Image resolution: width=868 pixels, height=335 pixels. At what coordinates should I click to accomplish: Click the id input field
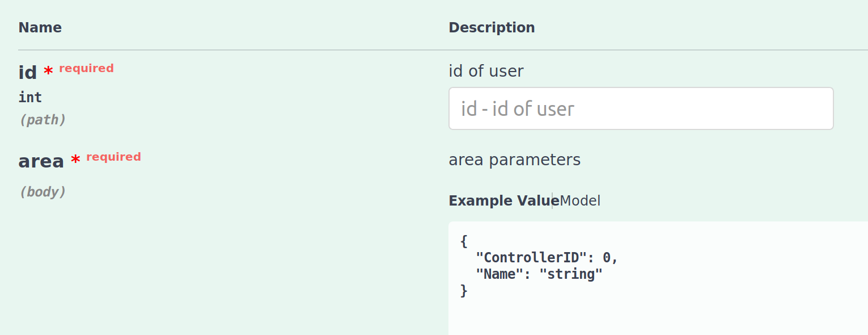coord(641,108)
